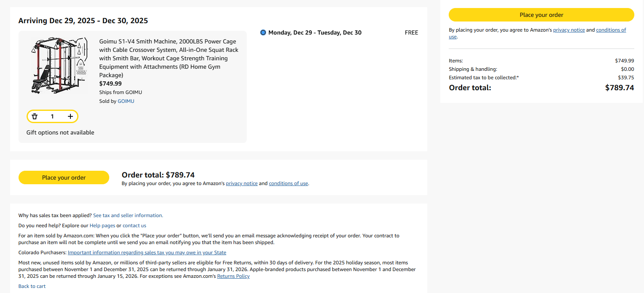Return via Back to cart link
The image size is (644, 293).
coord(32,286)
